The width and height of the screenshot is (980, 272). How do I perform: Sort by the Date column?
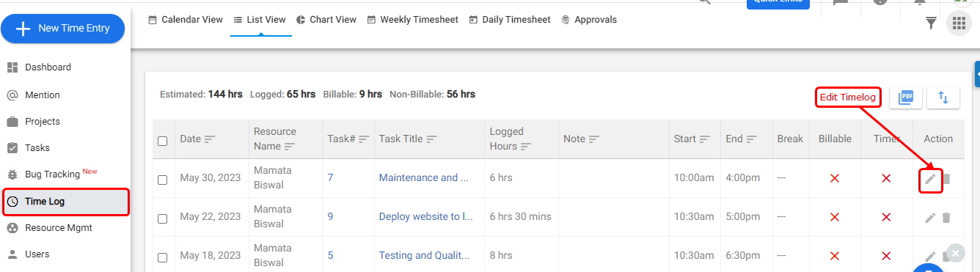click(x=198, y=139)
